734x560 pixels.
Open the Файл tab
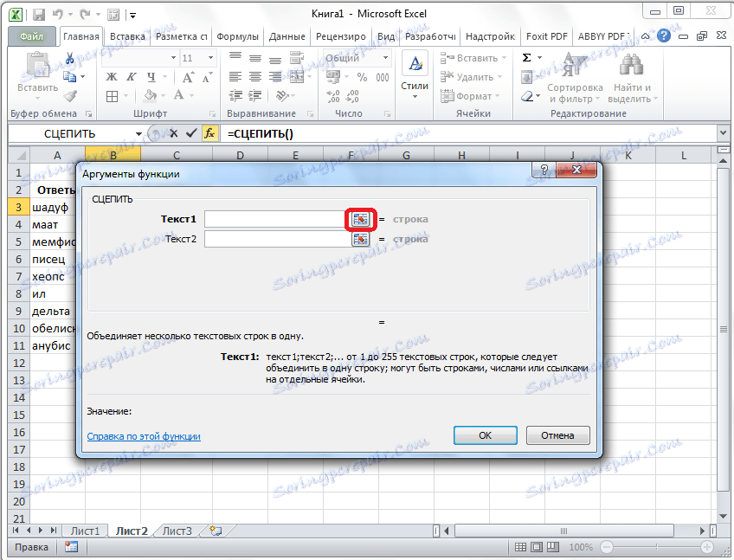31,36
